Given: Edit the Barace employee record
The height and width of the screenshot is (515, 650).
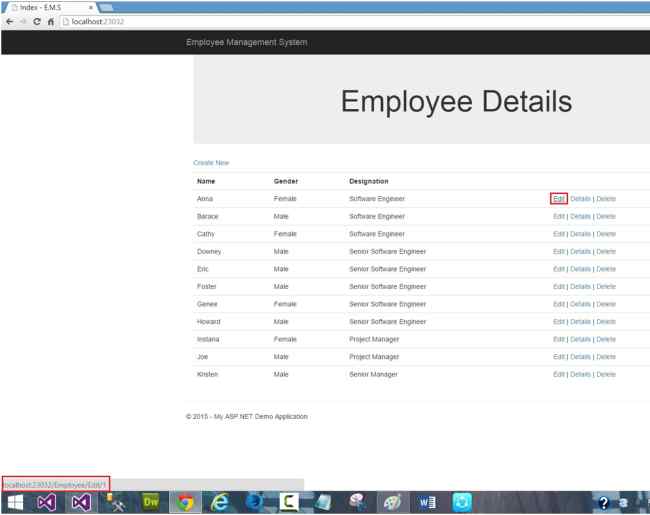Looking at the screenshot, I should coord(559,216).
